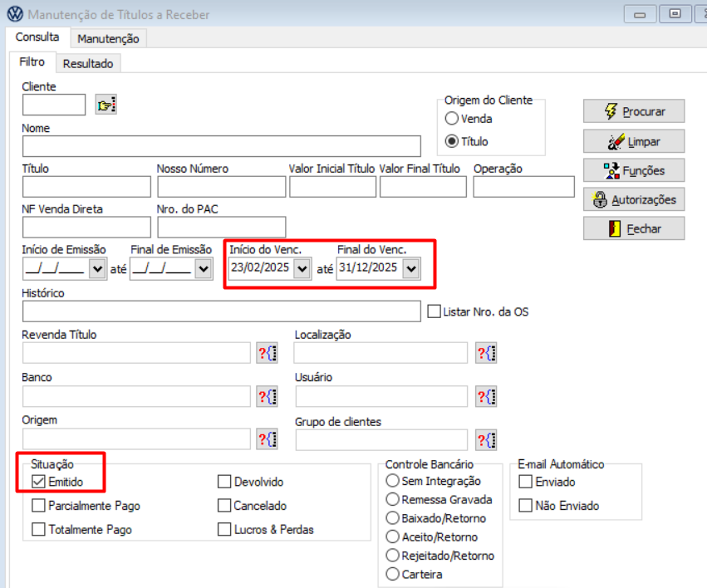The width and height of the screenshot is (707, 588).
Task: Check the Totalmente Pago checkbox
Action: [38, 529]
